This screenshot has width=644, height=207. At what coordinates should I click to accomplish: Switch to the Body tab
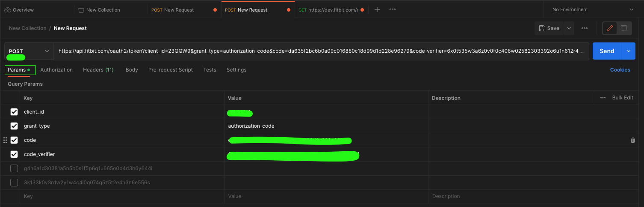coord(132,70)
